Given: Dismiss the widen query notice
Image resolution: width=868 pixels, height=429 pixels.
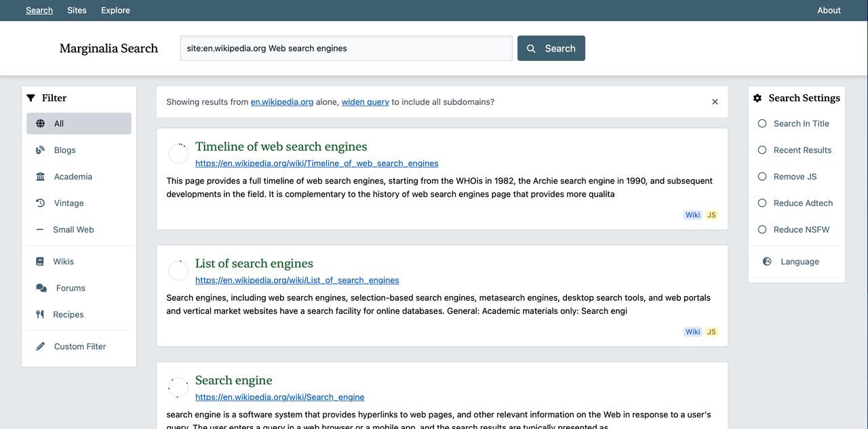Looking at the screenshot, I should pos(715,102).
